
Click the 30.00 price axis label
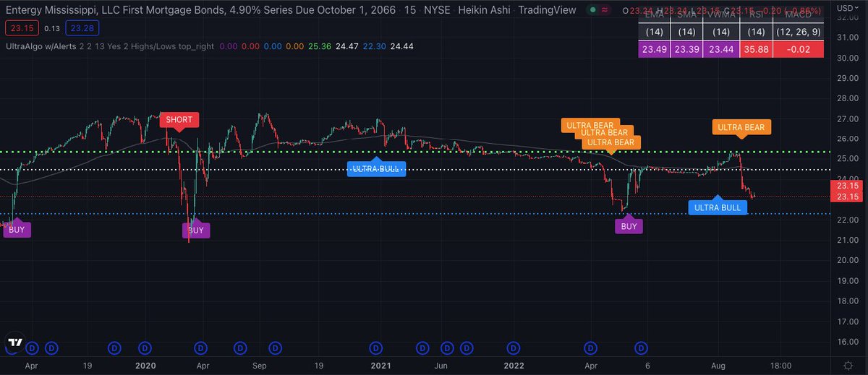point(846,58)
